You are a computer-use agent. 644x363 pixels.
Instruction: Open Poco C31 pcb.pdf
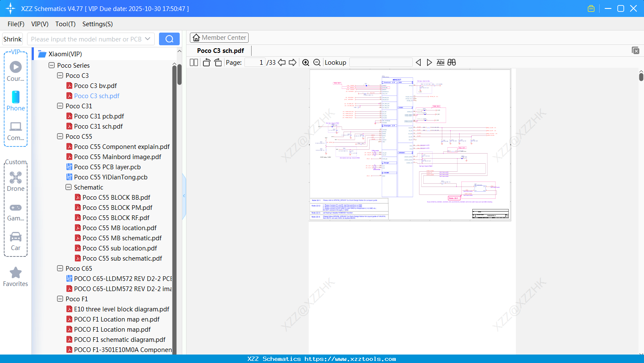tap(99, 116)
